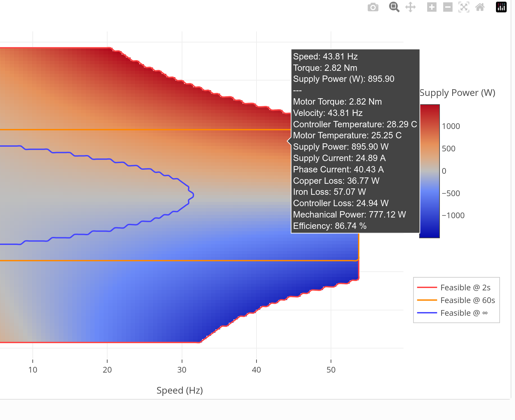Click the colorbar tick label −1000
This screenshot has height=420, width=515.
pos(453,216)
